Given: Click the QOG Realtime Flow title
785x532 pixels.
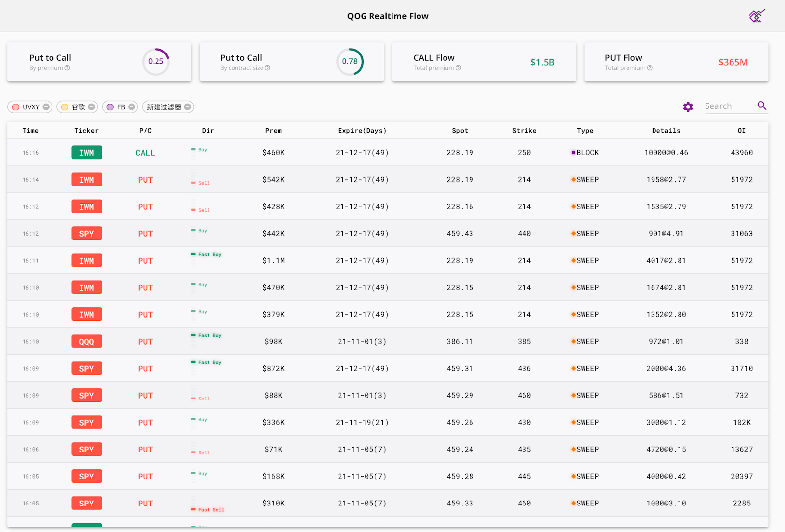Looking at the screenshot, I should [x=388, y=16].
